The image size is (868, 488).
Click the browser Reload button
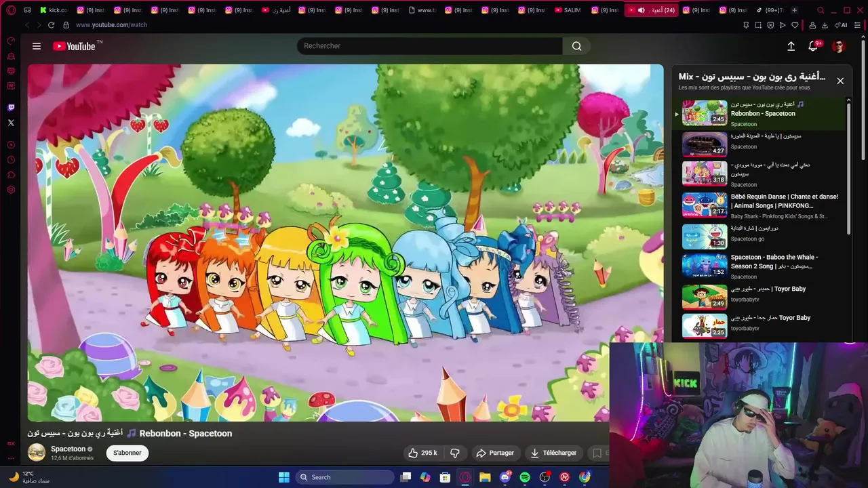coord(51,25)
